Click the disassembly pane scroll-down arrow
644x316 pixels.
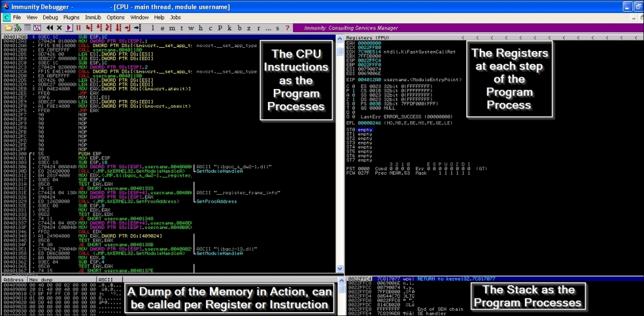click(339, 269)
